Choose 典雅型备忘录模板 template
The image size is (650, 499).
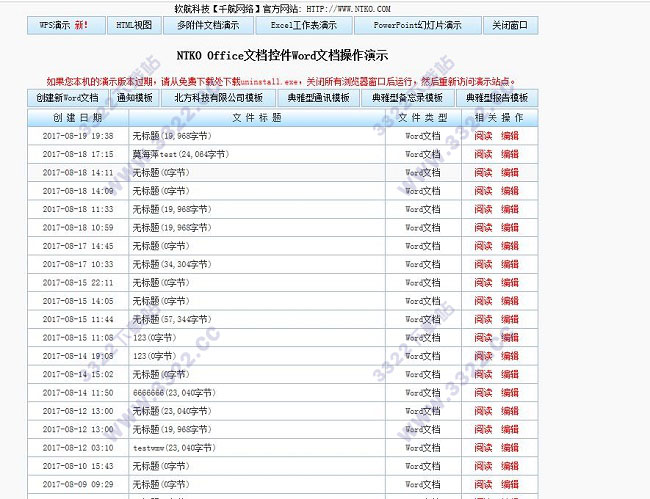pos(407,98)
